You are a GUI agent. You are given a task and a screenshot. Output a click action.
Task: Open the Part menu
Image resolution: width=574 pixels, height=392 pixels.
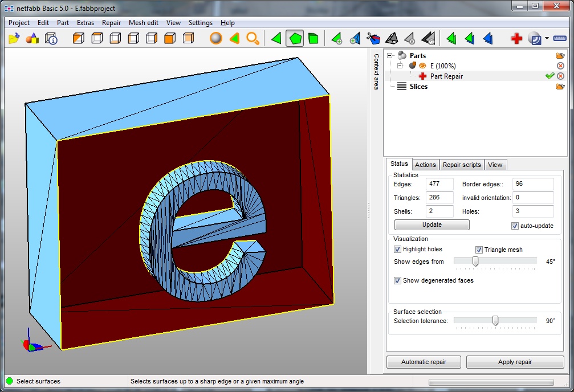point(63,23)
